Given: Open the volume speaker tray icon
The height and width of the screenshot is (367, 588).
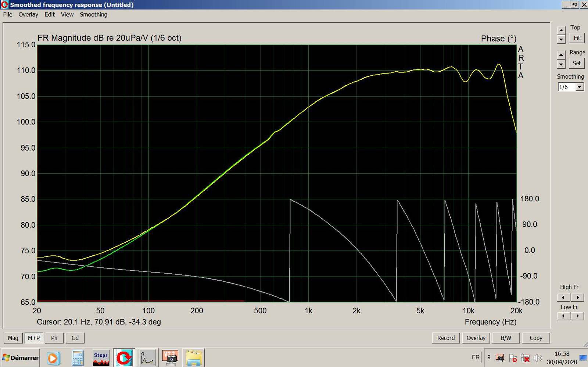Looking at the screenshot, I should [538, 357].
